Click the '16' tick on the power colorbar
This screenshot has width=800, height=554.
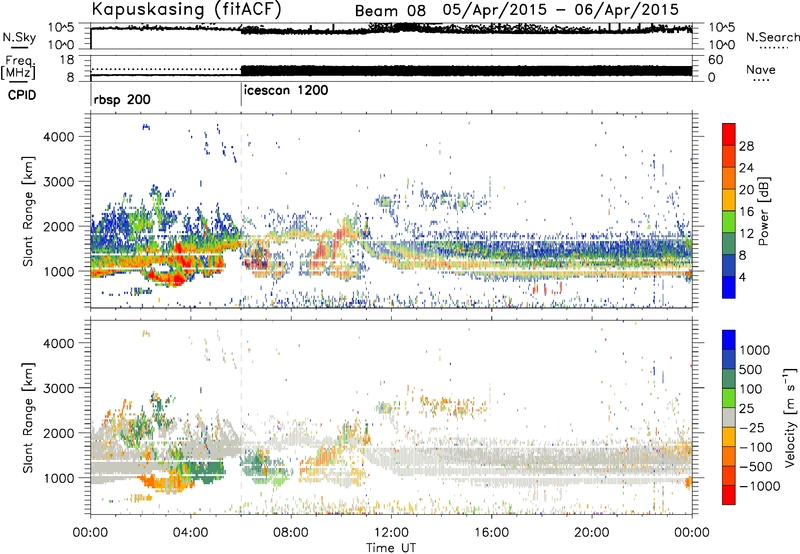(x=746, y=212)
